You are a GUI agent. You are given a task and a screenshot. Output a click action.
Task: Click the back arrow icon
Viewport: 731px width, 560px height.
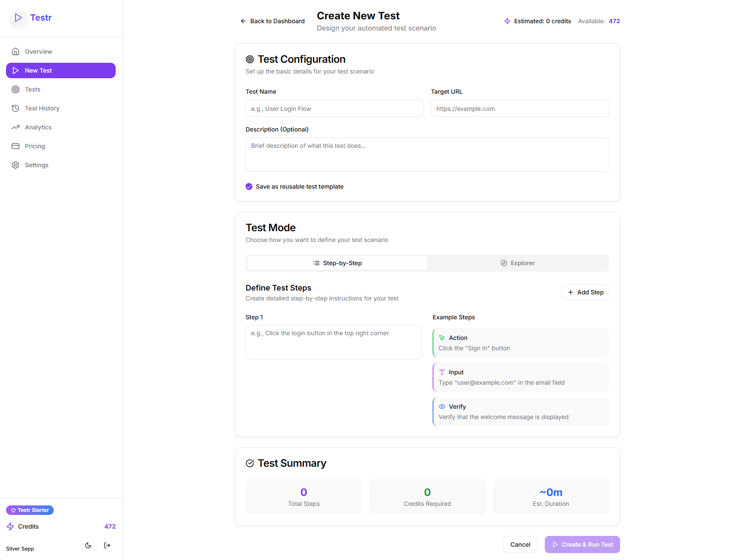point(243,21)
